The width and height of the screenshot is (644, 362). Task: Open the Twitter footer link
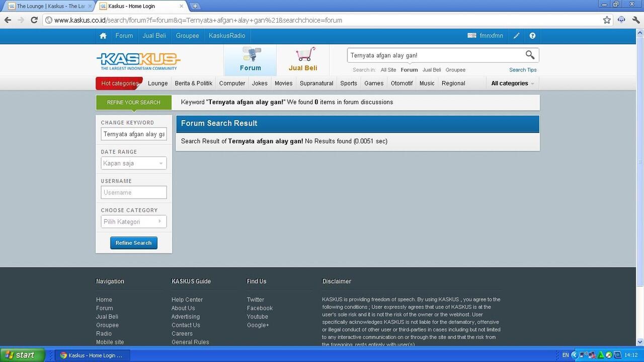point(256,300)
